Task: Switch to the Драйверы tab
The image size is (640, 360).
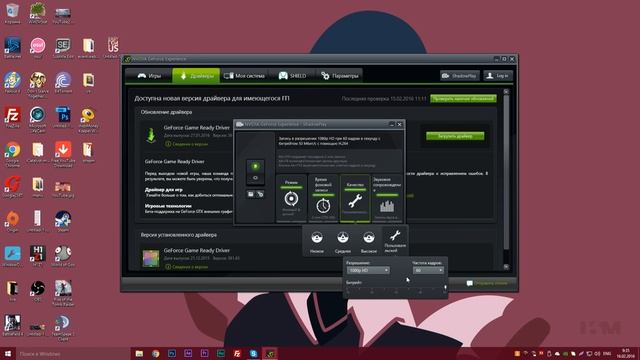Action: click(196, 76)
